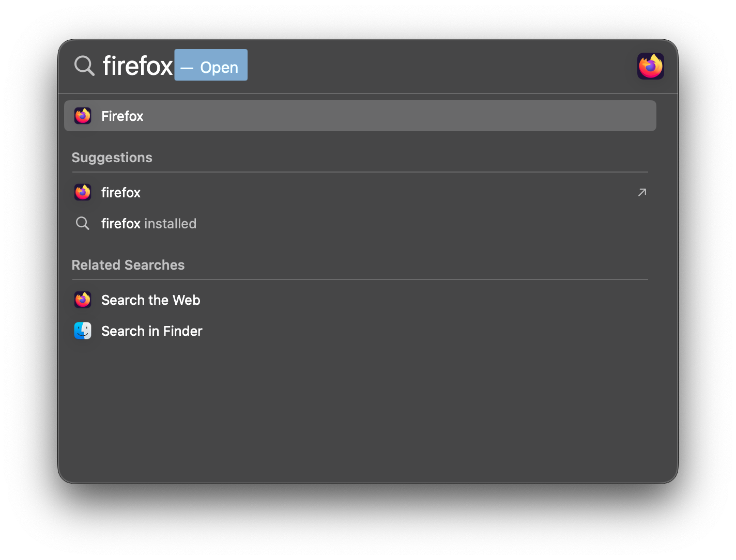Screen dimensions: 736x560
Task: Click the large Firefox icon in search bar
Action: 650,66
